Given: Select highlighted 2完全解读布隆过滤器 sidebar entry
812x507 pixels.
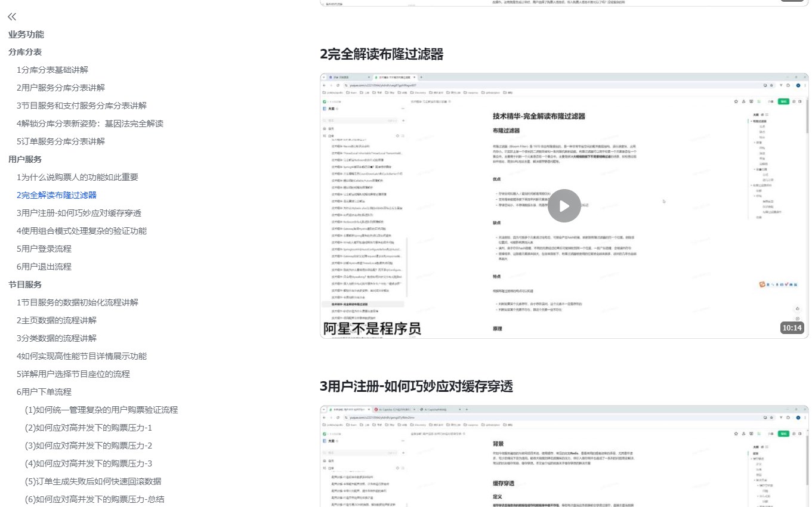Looking at the screenshot, I should click(x=57, y=195).
